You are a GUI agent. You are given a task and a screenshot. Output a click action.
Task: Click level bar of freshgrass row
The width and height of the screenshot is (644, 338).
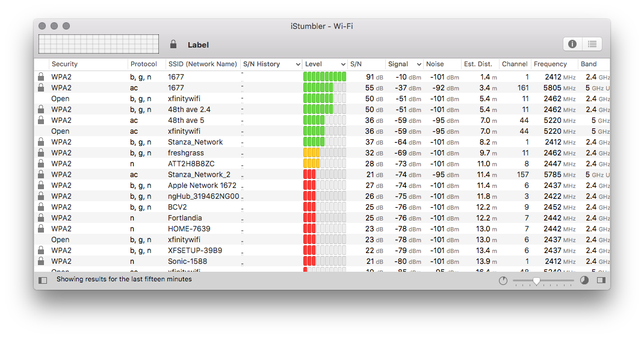point(324,152)
